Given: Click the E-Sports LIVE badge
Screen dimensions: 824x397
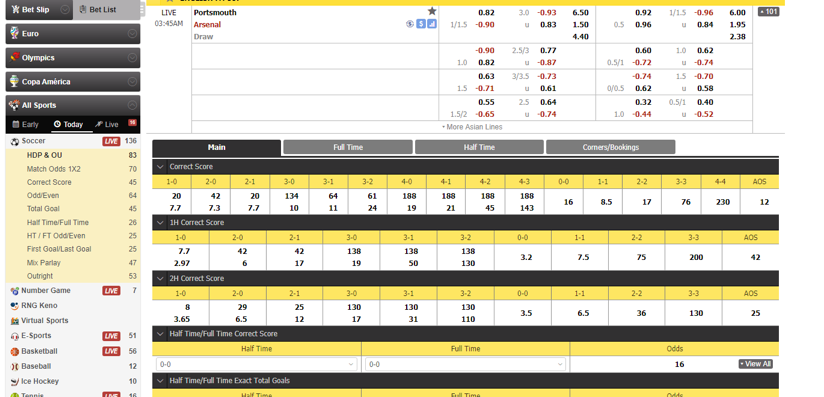Looking at the screenshot, I should coord(111,336).
